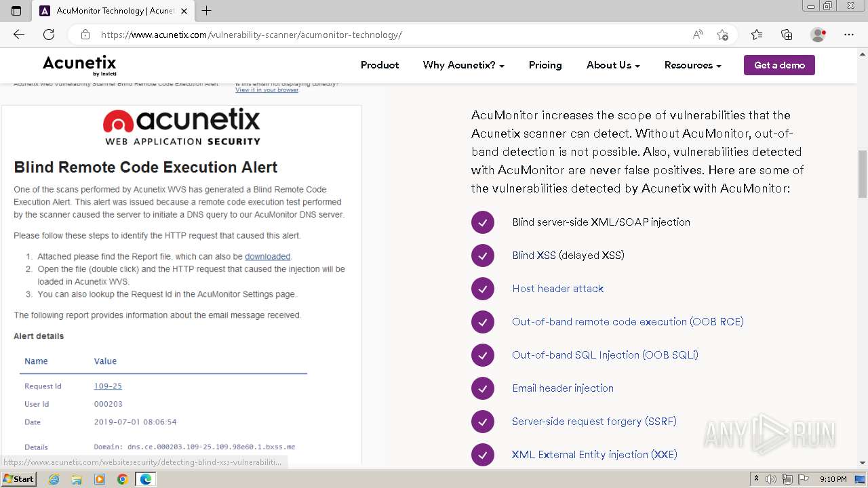Screen dimensions: 868x488
Task: Click checkmark beside Server-side request forgery
Action: pyautogui.click(x=483, y=422)
